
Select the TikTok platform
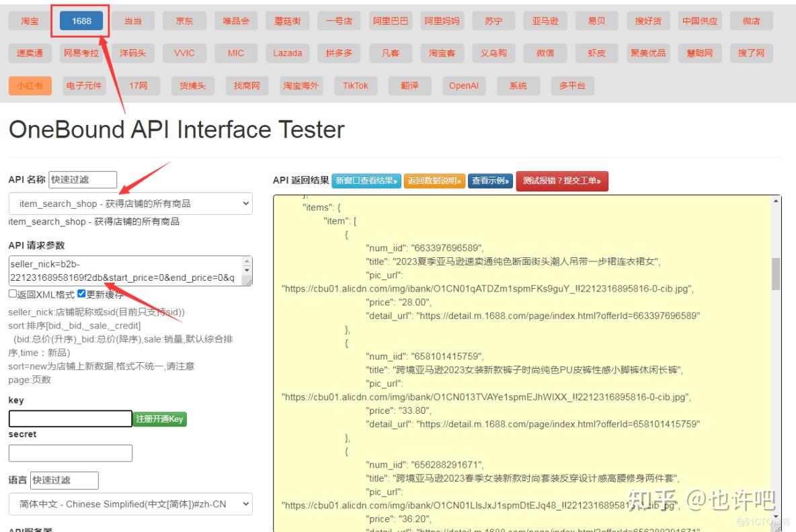[355, 85]
